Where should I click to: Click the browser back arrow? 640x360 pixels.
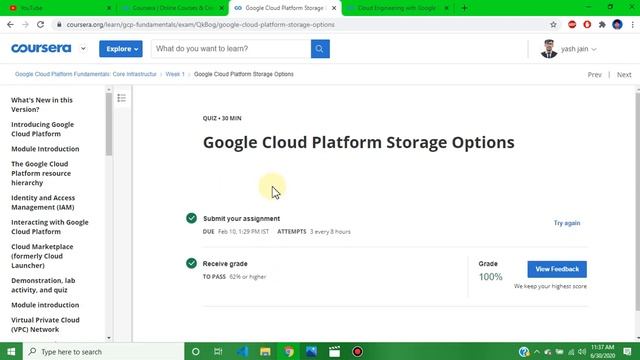pos(10,24)
